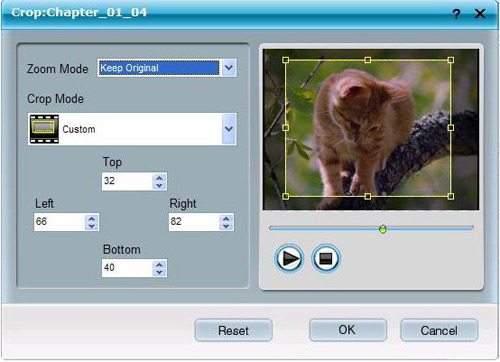Select the Keep Original combo box field
Image resolution: width=500 pixels, height=362 pixels.
click(x=159, y=68)
